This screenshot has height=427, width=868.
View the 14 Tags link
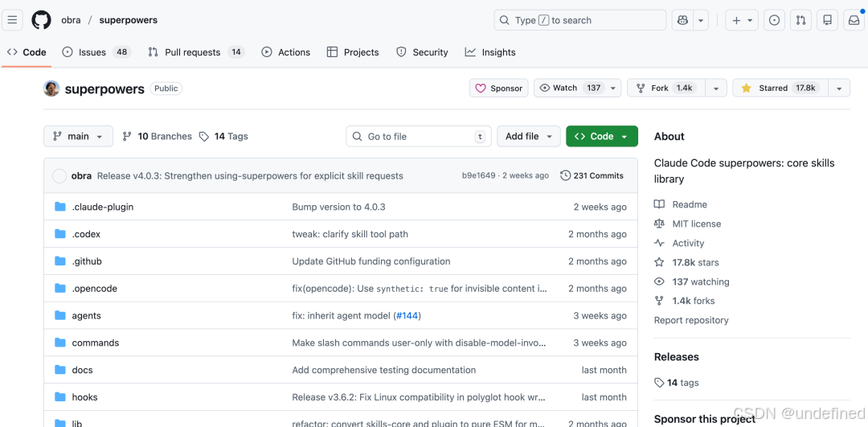pos(223,136)
